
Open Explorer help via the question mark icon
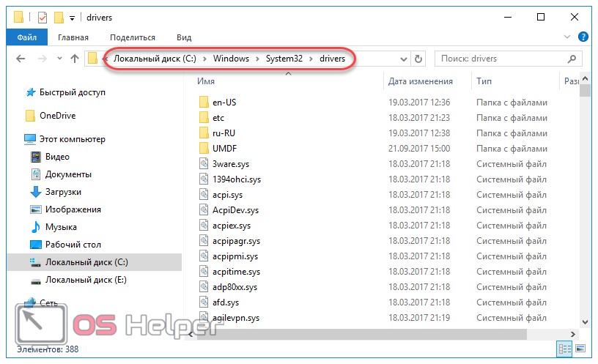click(x=583, y=37)
